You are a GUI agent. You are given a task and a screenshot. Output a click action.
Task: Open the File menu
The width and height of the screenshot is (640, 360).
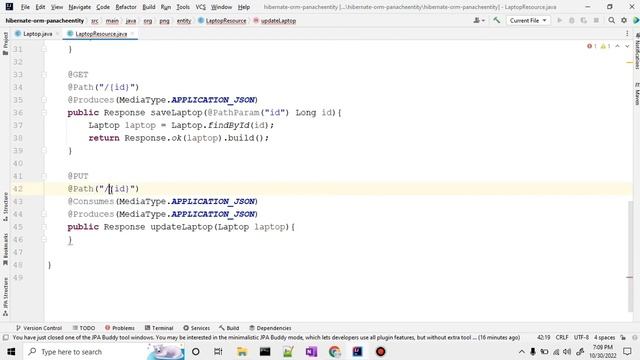click(x=25, y=7)
